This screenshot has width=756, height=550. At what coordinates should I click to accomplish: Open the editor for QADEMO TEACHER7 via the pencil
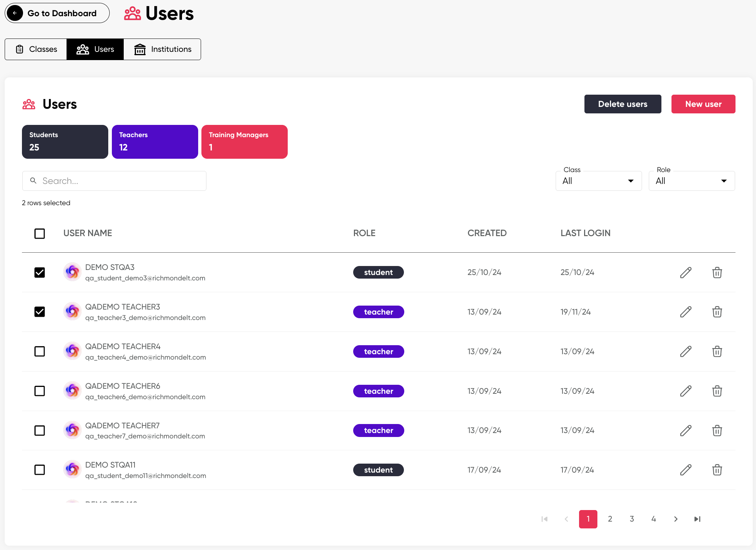(686, 430)
